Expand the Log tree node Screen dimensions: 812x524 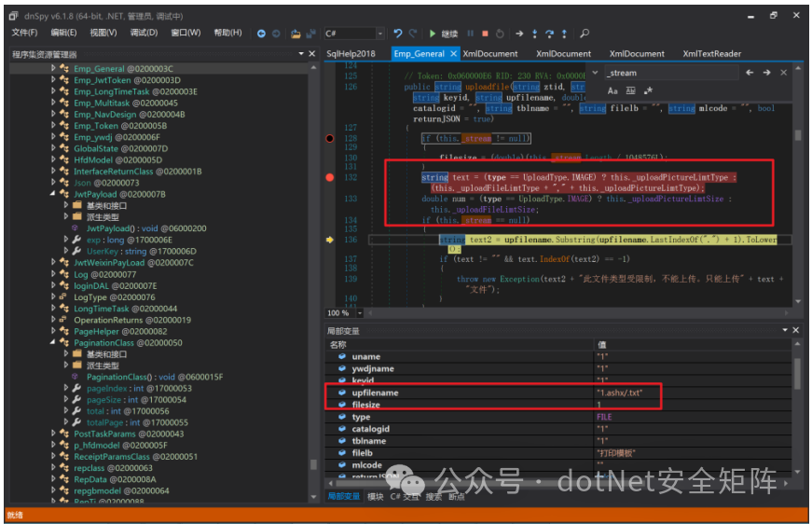[x=53, y=274]
